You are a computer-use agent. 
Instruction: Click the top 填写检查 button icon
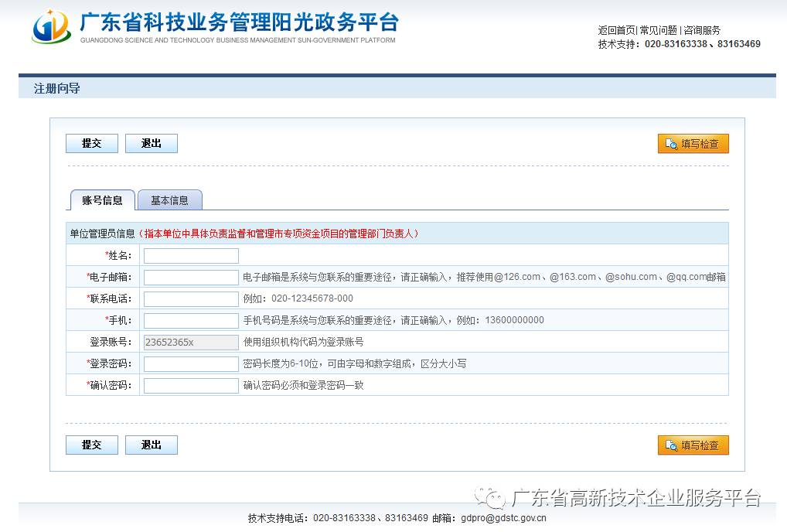point(671,144)
